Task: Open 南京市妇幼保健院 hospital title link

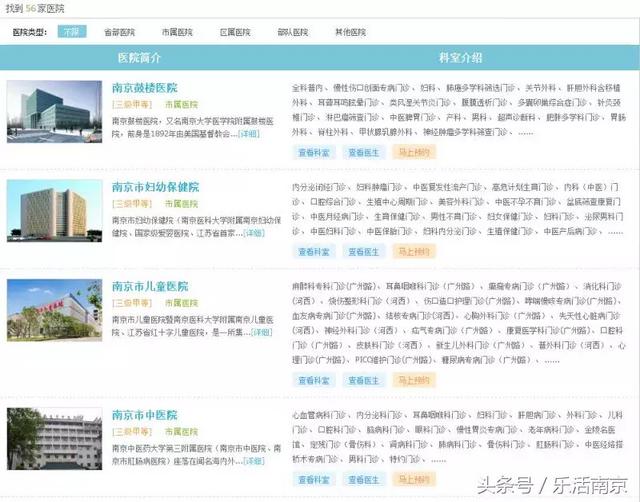Action: 156,187
